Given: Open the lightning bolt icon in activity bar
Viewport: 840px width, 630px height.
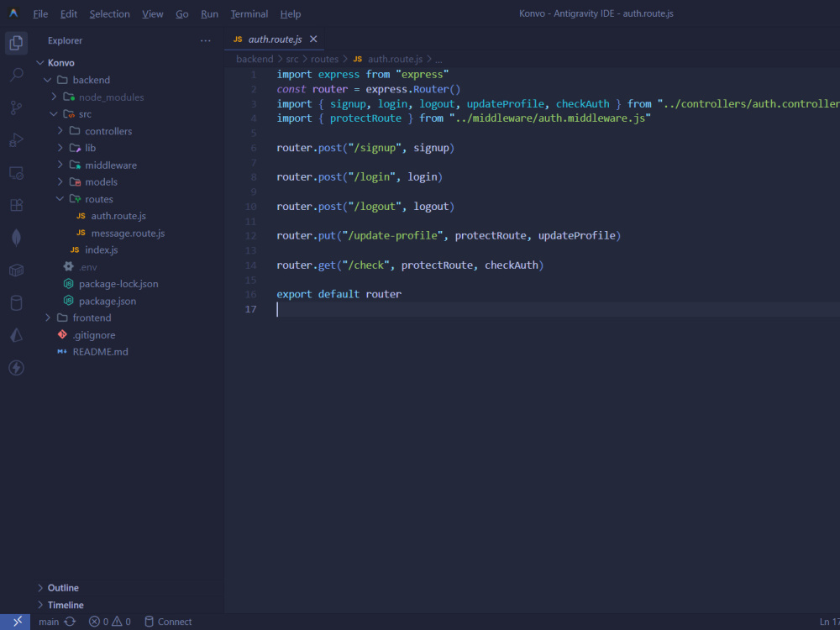Looking at the screenshot, I should pyautogui.click(x=16, y=368).
